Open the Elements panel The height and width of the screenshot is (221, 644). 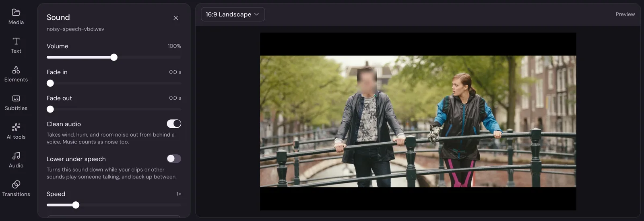(x=16, y=74)
